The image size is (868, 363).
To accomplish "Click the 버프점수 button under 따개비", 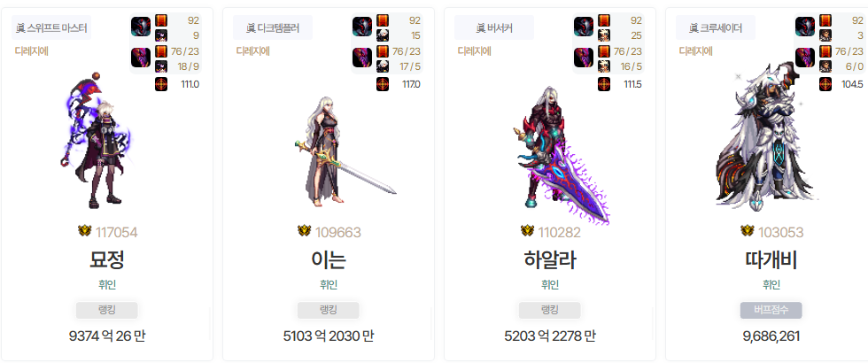I will tap(771, 311).
